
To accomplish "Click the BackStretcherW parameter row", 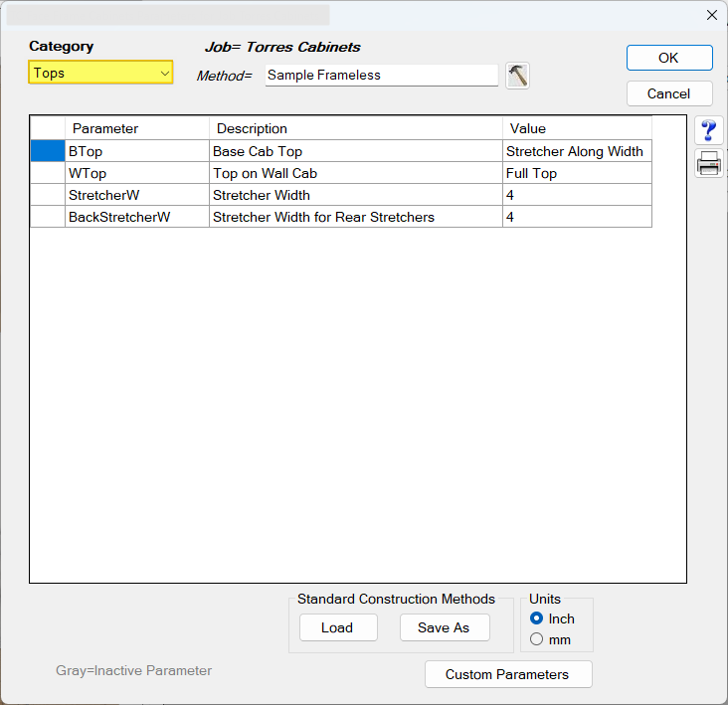I will [136, 217].
